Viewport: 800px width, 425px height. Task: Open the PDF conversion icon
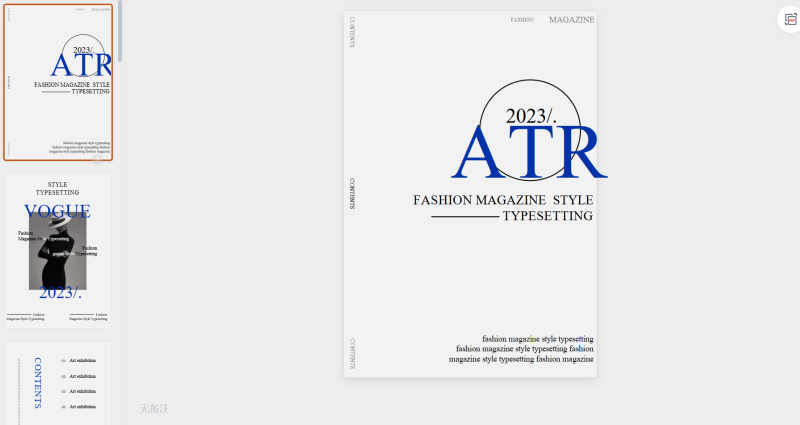coord(790,20)
